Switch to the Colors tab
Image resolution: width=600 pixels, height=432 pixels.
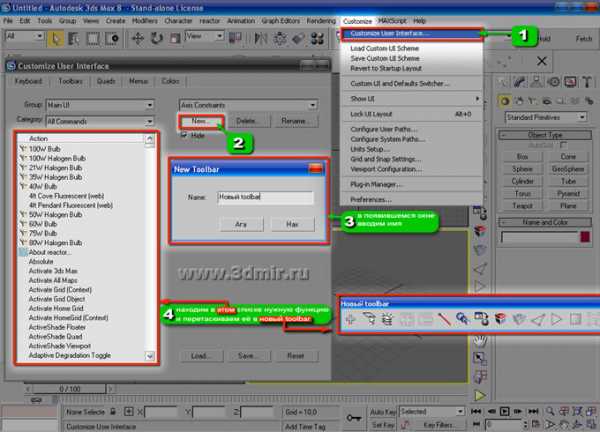pos(170,81)
